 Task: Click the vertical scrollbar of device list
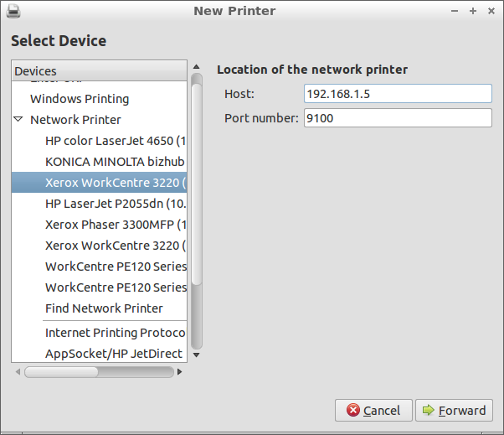coord(196,210)
